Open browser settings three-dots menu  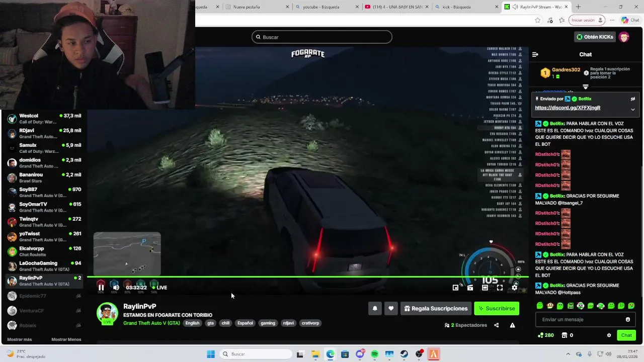click(x=612, y=20)
